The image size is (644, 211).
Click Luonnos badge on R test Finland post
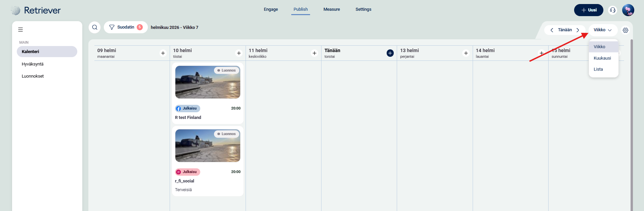[x=227, y=70]
